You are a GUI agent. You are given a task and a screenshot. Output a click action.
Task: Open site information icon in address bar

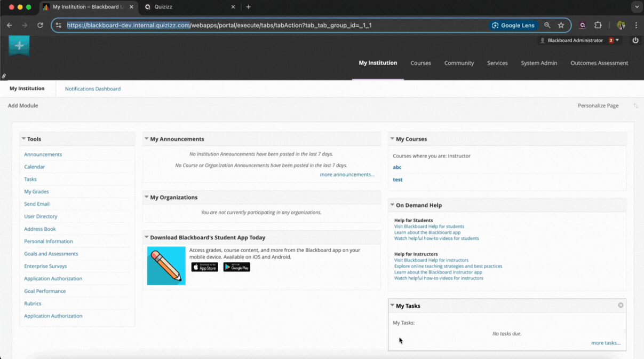tap(59, 25)
